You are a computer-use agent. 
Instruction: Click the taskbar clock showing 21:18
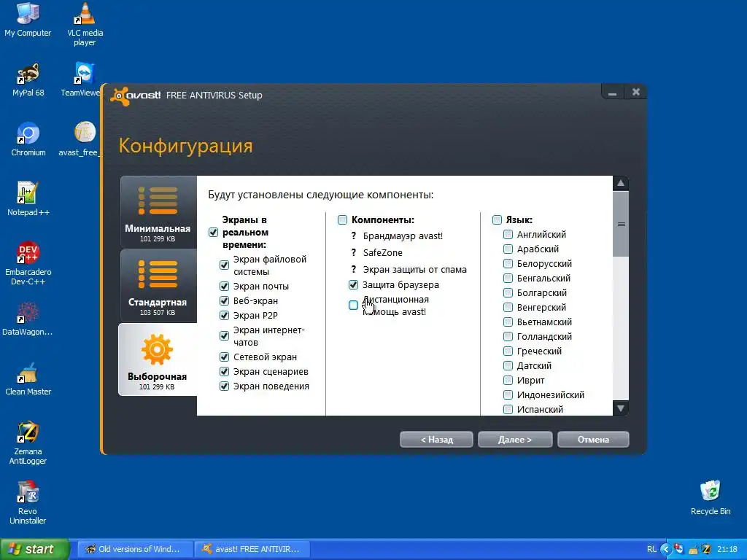pos(727,549)
